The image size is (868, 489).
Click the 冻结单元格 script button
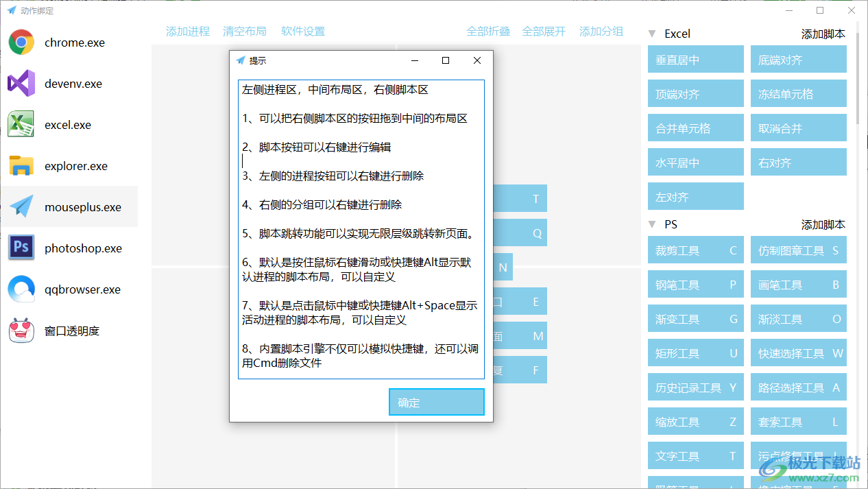pos(799,93)
